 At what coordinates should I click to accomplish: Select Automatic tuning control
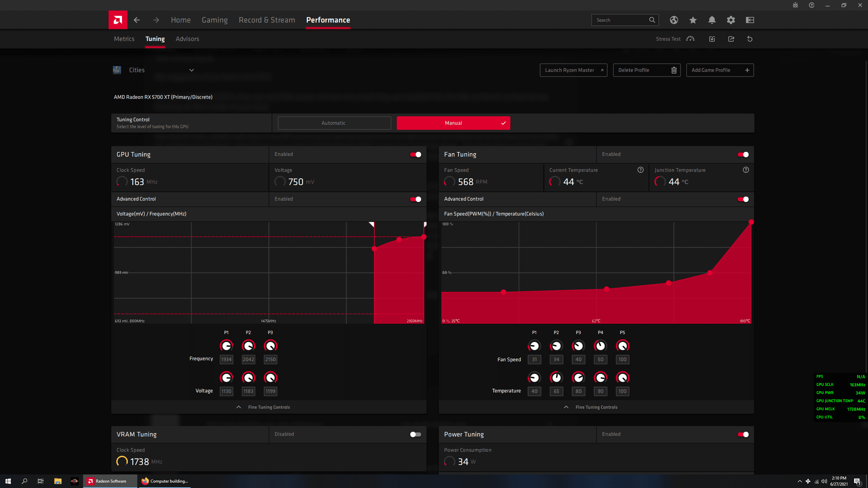click(334, 123)
